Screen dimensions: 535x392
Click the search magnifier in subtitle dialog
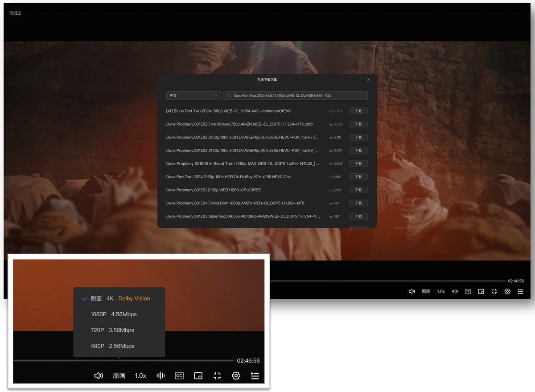(x=229, y=96)
